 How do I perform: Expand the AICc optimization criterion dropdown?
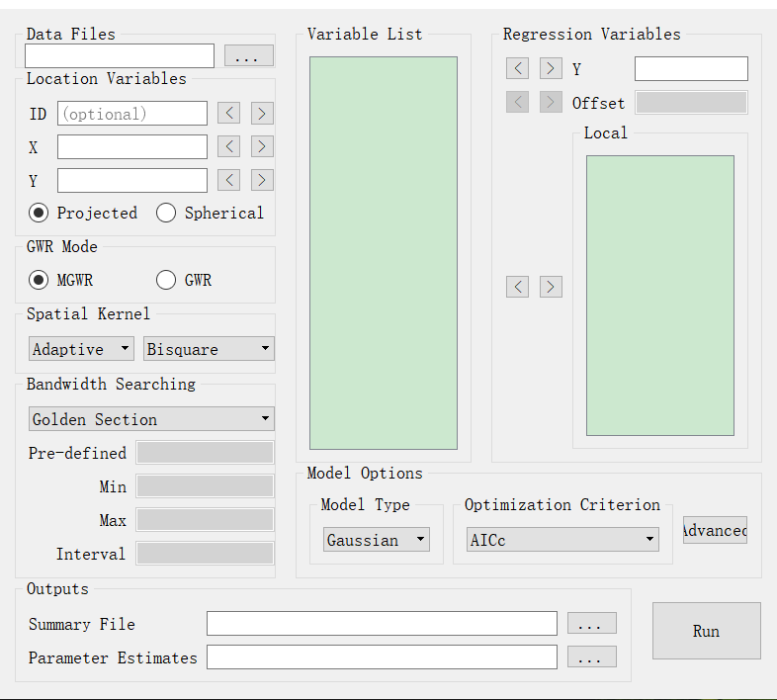(562, 540)
